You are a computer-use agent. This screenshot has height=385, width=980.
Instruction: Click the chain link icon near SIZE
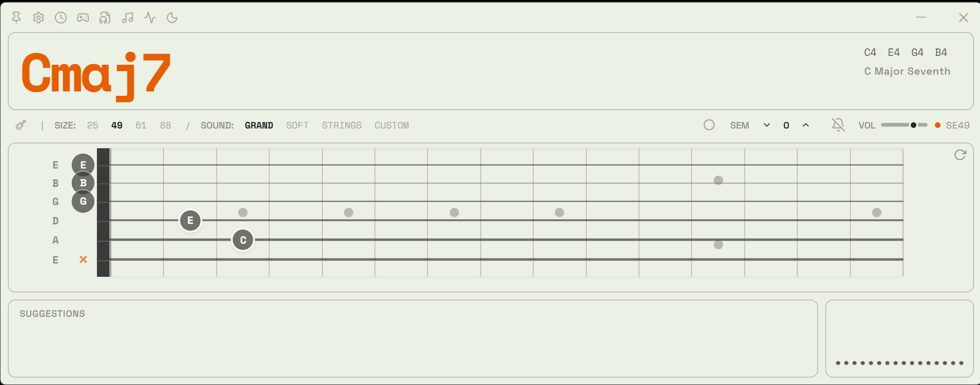click(21, 125)
